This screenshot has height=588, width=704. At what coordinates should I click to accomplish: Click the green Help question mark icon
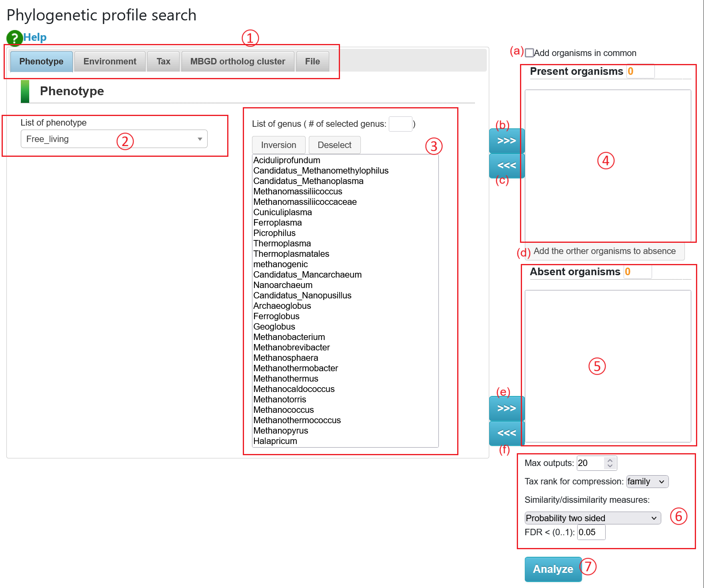tap(14, 38)
